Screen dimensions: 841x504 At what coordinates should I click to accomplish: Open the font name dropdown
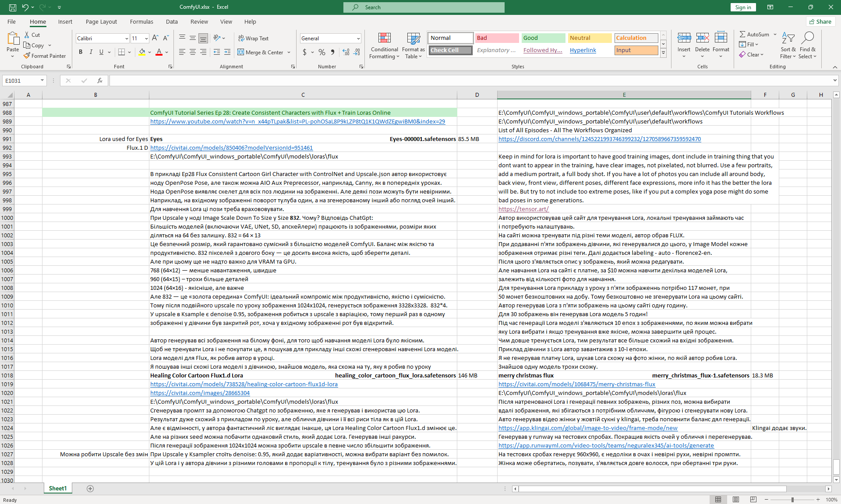pos(127,39)
